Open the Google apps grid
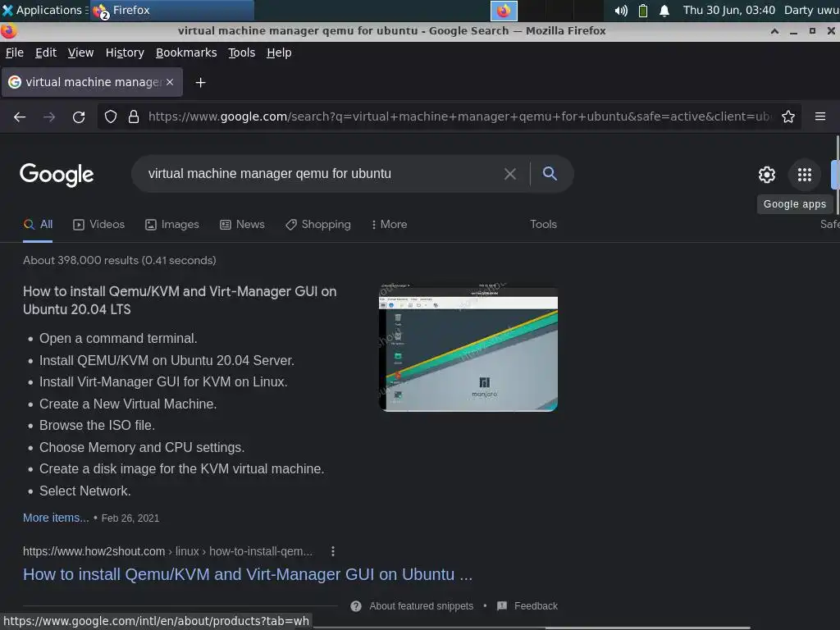840x630 pixels. (804, 175)
